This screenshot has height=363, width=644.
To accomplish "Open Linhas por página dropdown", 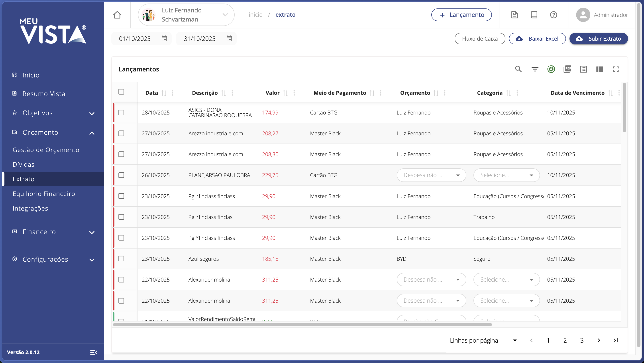I will point(514,340).
